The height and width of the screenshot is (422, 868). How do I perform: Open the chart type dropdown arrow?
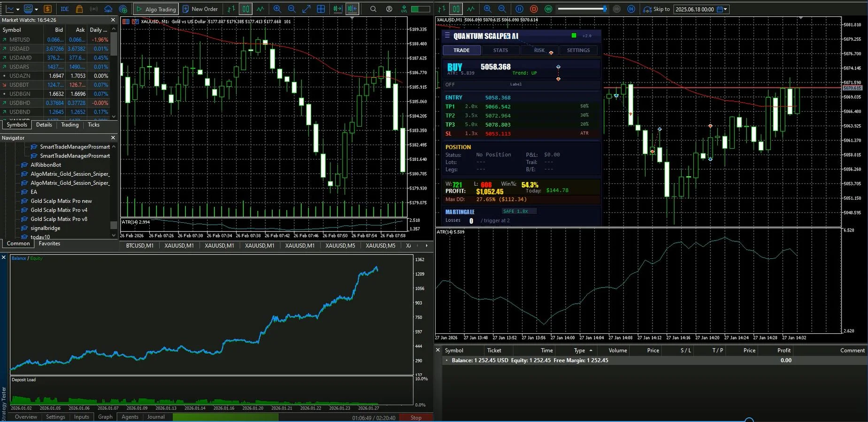[x=17, y=8]
